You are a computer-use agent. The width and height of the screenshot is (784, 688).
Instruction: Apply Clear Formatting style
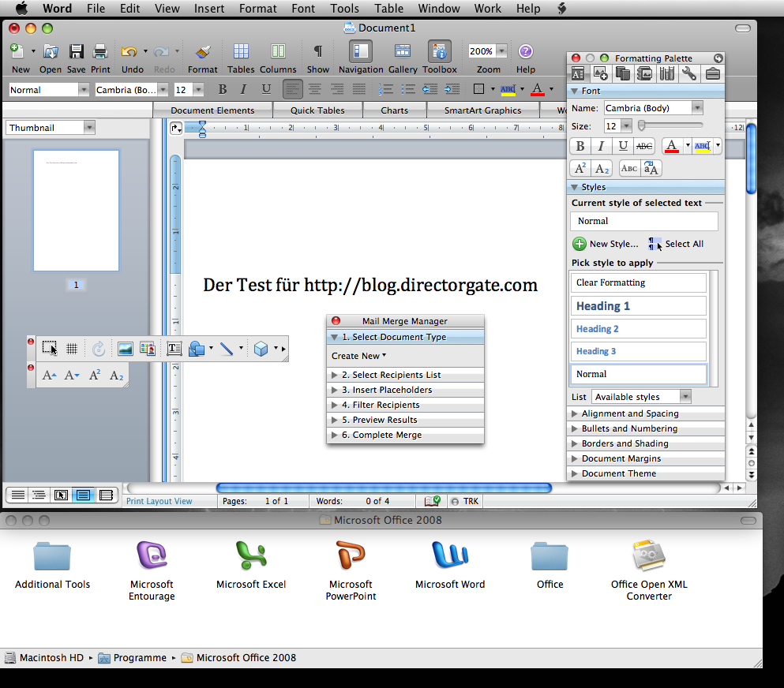638,282
